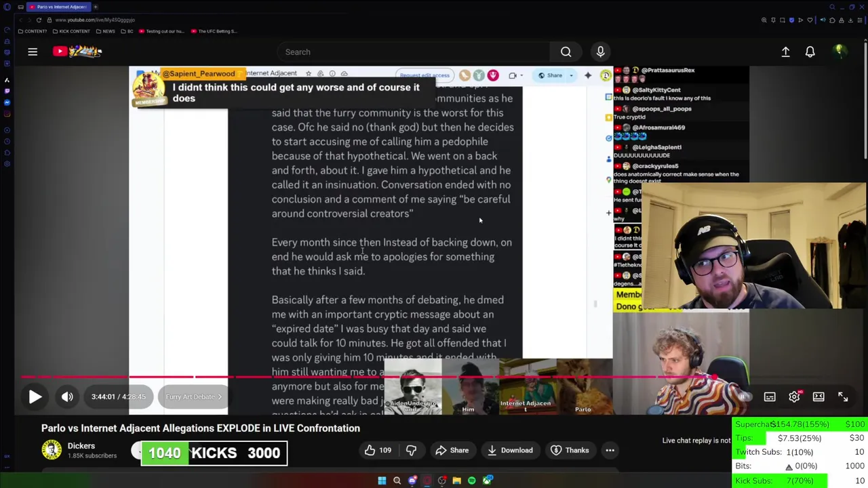Open the BC bookmarks folder

tap(127, 31)
